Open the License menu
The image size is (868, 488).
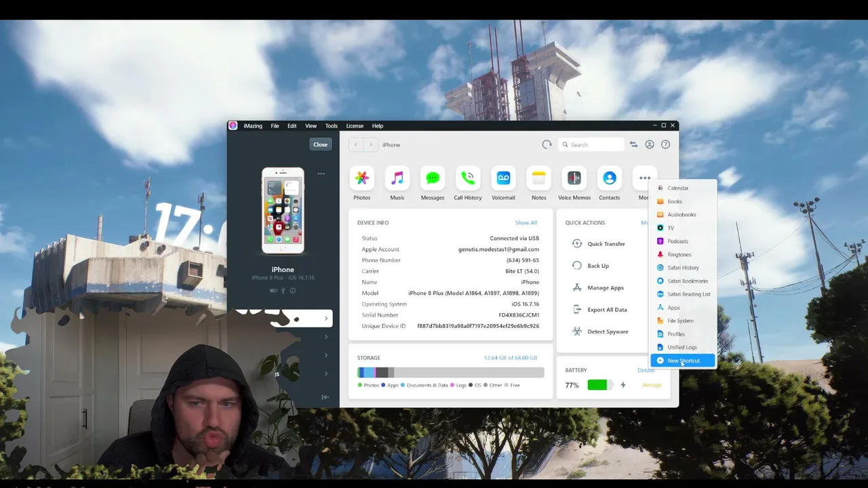pos(355,126)
